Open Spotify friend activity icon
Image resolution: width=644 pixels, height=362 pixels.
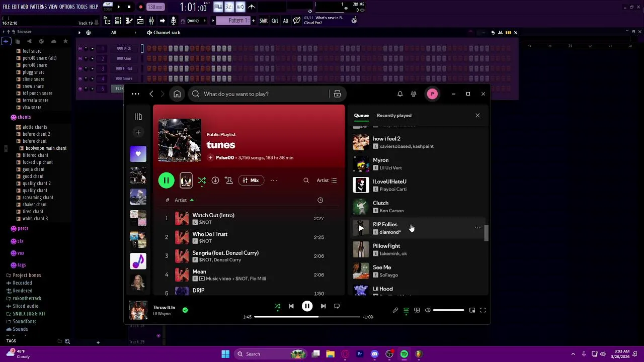[414, 94]
